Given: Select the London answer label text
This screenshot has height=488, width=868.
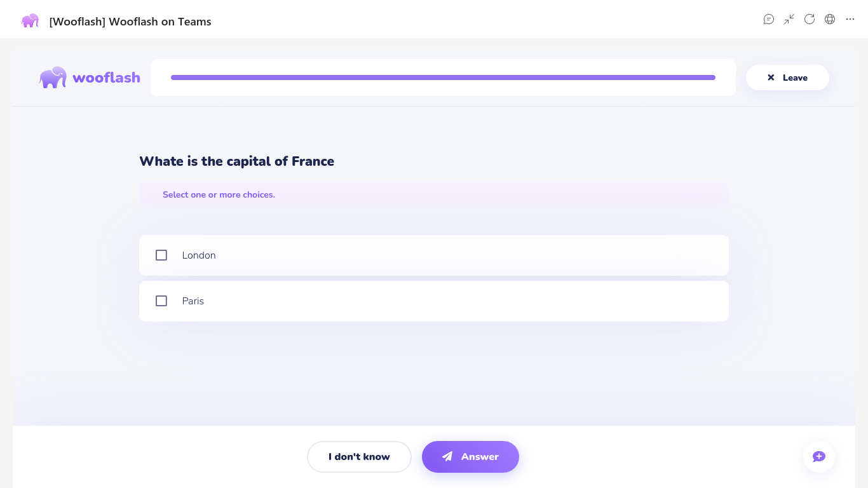Looking at the screenshot, I should (x=199, y=255).
